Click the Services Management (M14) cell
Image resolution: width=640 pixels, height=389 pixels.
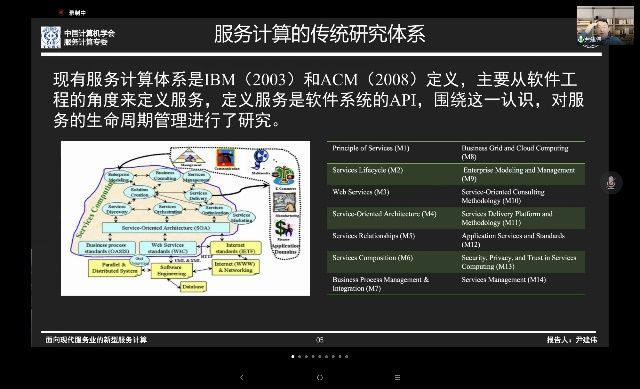click(503, 280)
